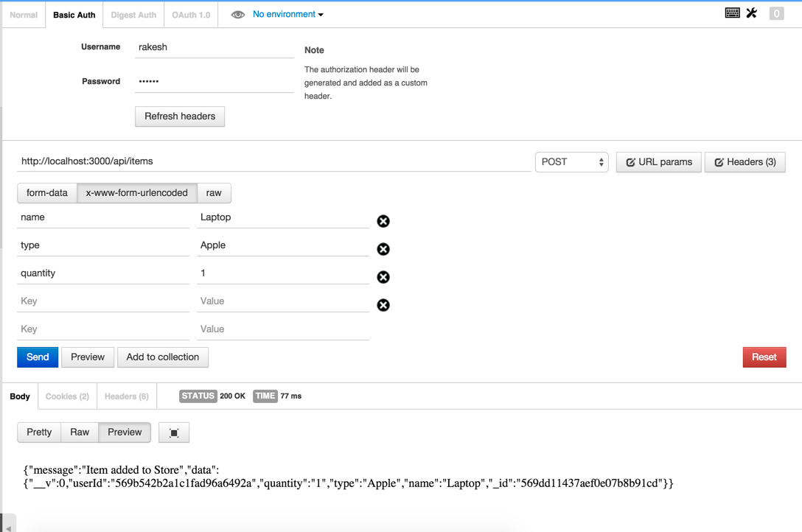The height and width of the screenshot is (532, 802).
Task: Click the 77 ms time value
Action: 291,396
